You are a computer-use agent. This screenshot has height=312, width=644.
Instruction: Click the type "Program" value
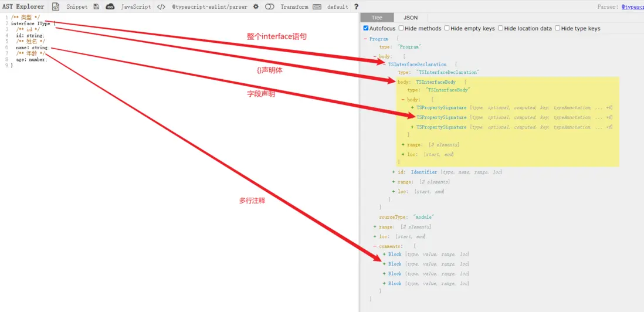[x=409, y=47]
